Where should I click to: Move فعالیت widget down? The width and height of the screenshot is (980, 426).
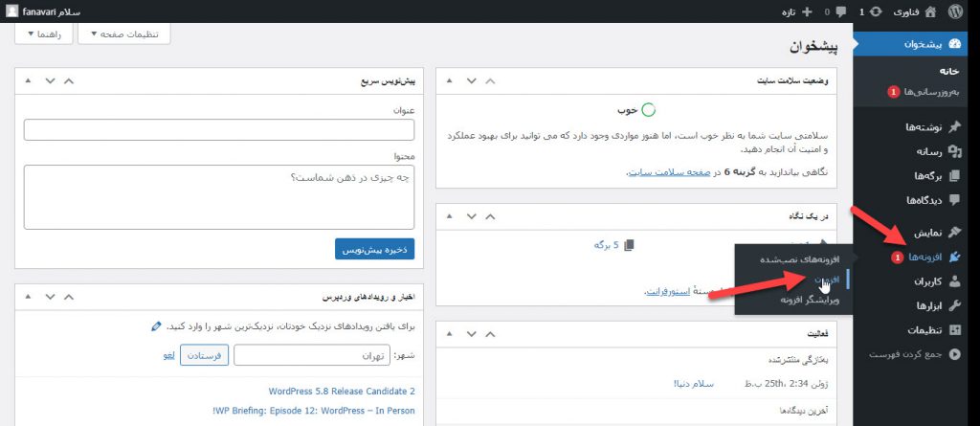point(471,334)
